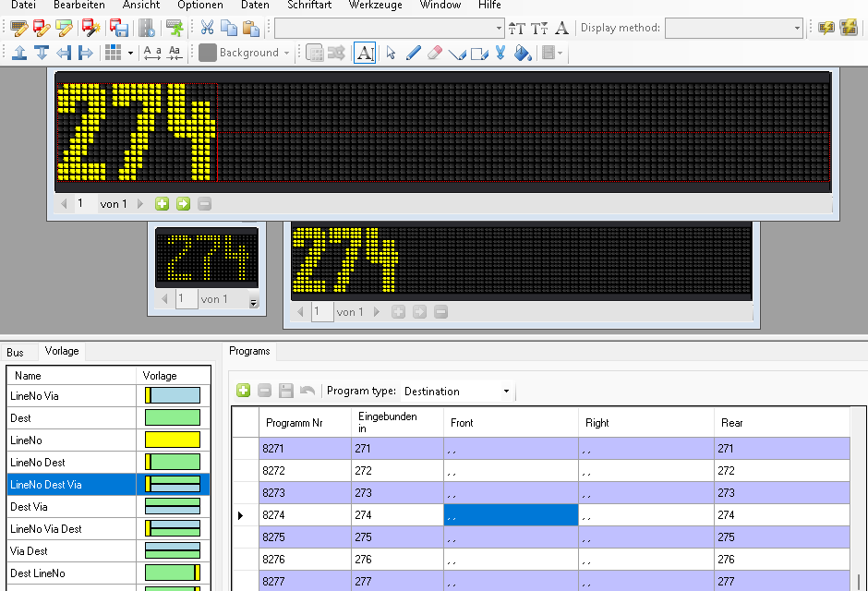Open the alignment grid dropdown arrow
This screenshot has height=591, width=868.
click(x=130, y=54)
